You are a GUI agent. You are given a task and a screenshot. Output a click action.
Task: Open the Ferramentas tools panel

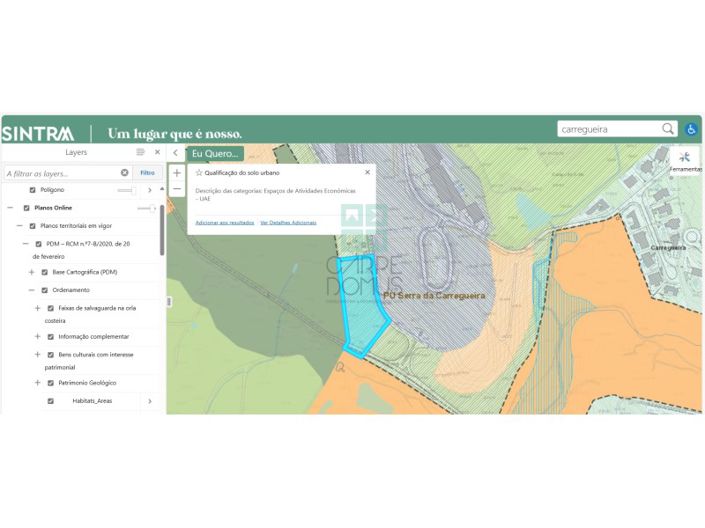(685, 160)
